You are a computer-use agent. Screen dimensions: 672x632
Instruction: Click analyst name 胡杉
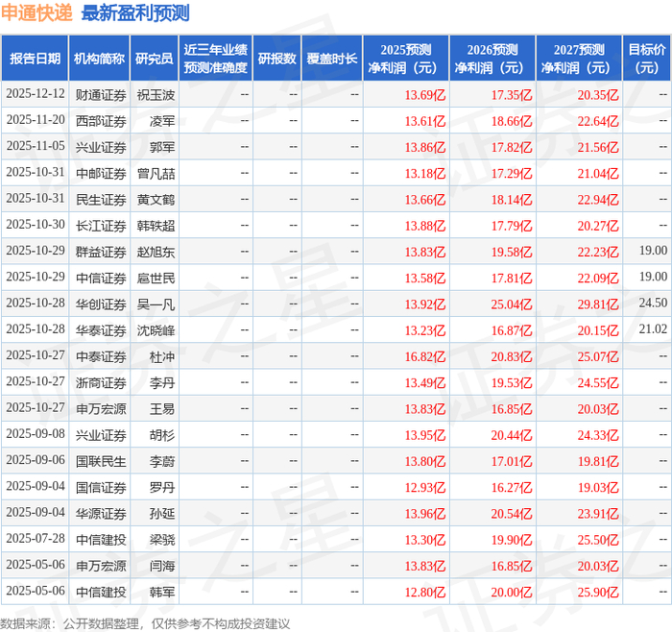(x=162, y=435)
